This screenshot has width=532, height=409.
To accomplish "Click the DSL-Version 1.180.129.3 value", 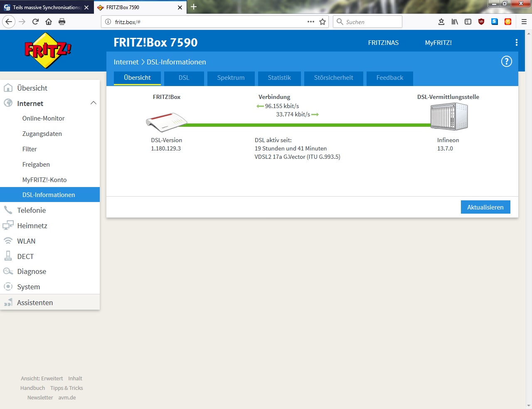I will (166, 148).
